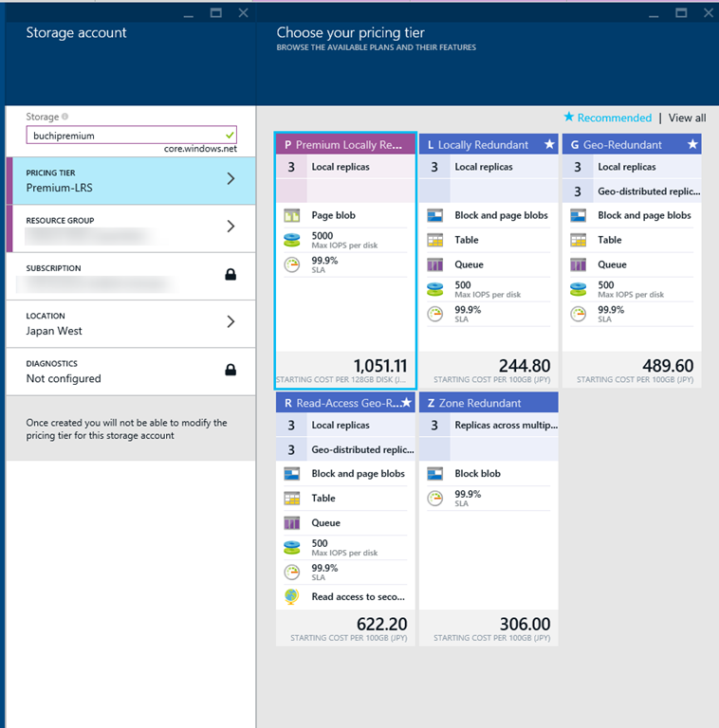
Task: Click the SLA gauge icon in Geo-Redundant card
Action: click(578, 315)
